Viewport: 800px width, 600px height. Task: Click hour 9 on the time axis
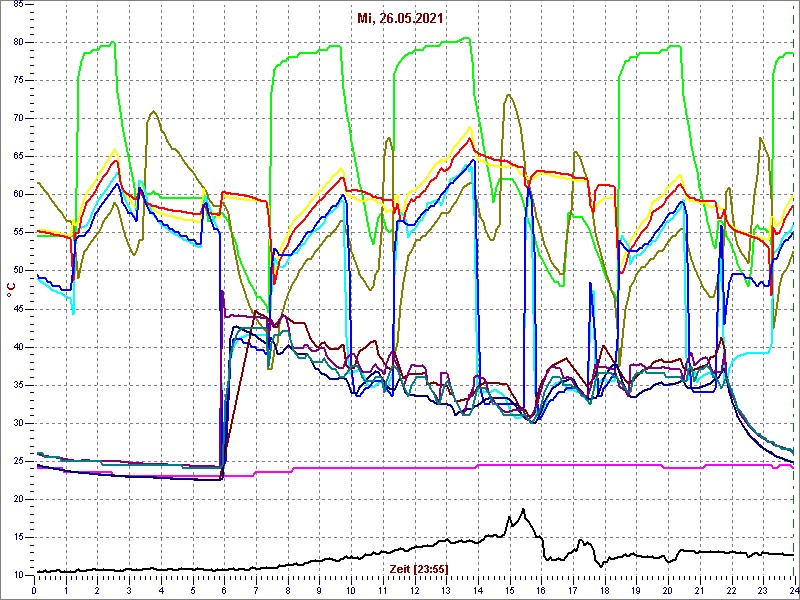[x=319, y=590]
